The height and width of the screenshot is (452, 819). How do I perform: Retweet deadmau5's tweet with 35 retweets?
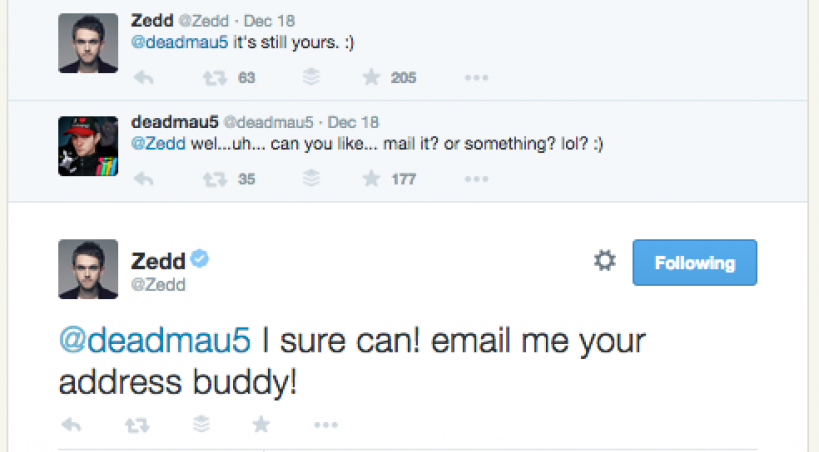pyautogui.click(x=213, y=180)
